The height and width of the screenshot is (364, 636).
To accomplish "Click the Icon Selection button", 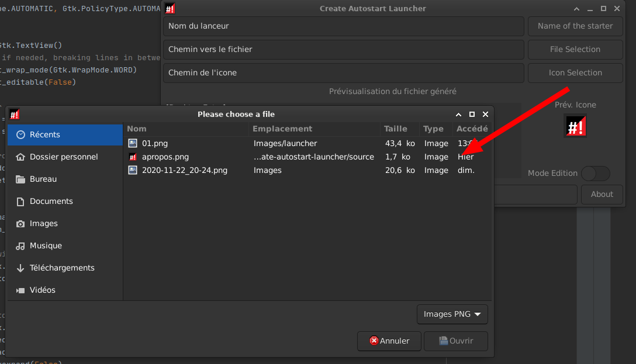I will 575,73.
